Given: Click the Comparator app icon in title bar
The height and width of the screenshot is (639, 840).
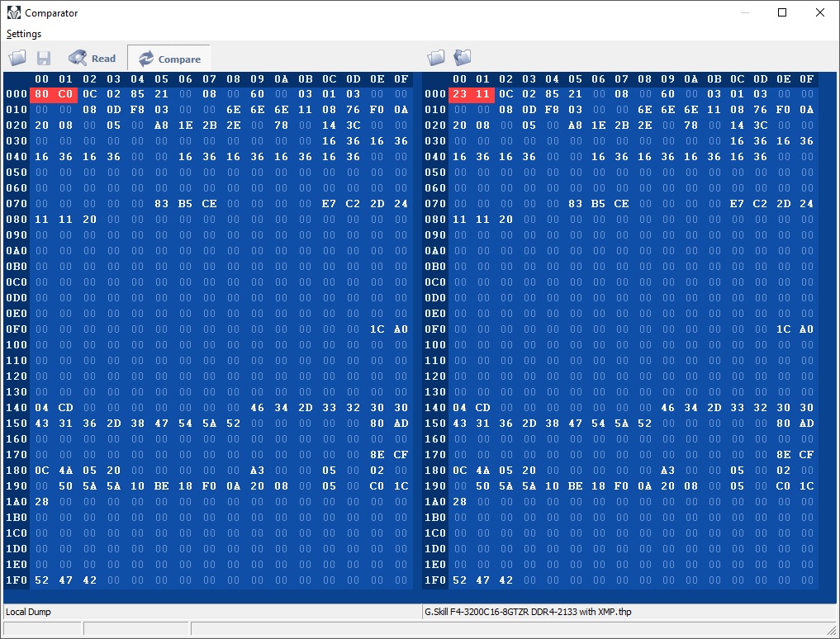Looking at the screenshot, I should [13, 12].
